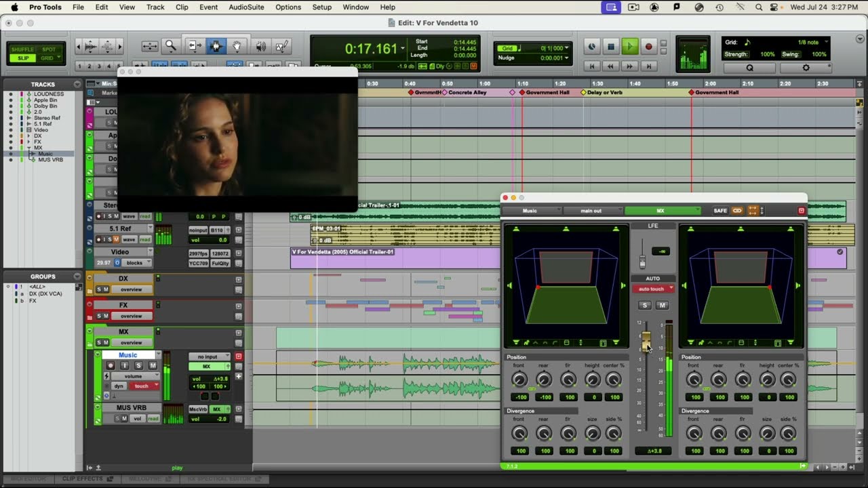Screen dimensions: 868x488
Task: Open the main out selector in the panner window
Action: click(x=593, y=211)
